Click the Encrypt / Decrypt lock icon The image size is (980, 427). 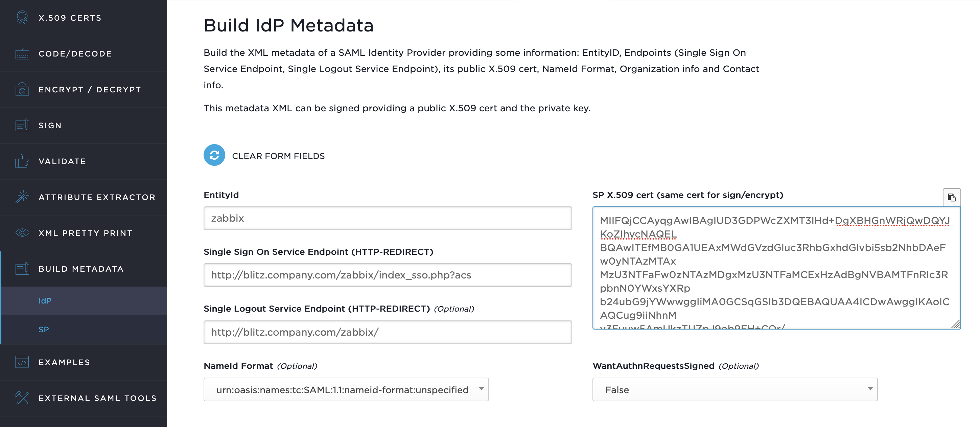(22, 89)
